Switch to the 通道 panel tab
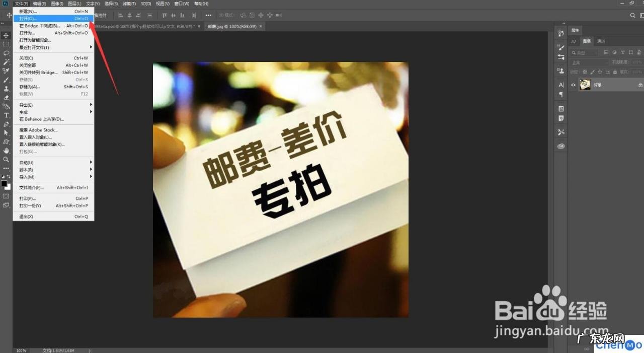 (x=601, y=42)
